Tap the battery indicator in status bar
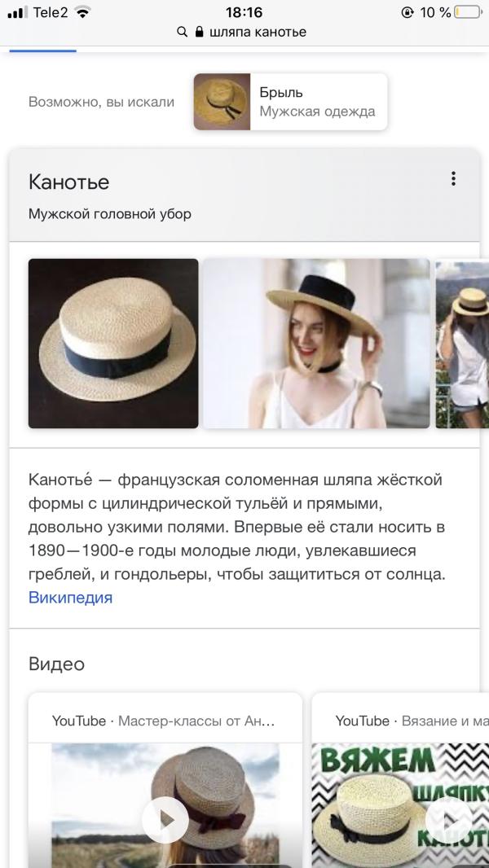 click(469, 12)
